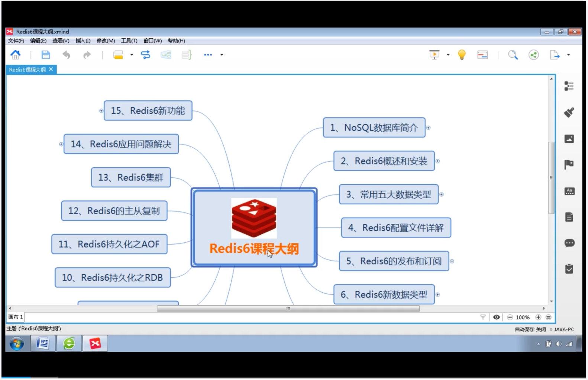Close the Redis6课程大纲 editor tab
588x380 pixels.
tap(51, 69)
